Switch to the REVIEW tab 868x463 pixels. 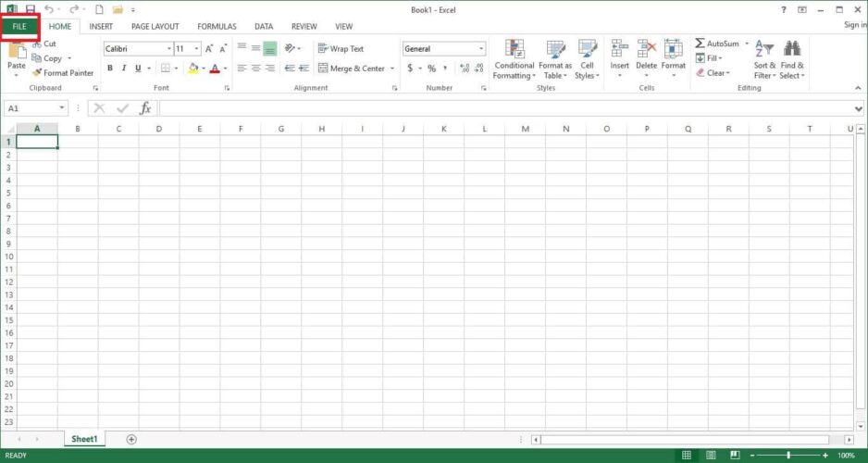coord(304,27)
